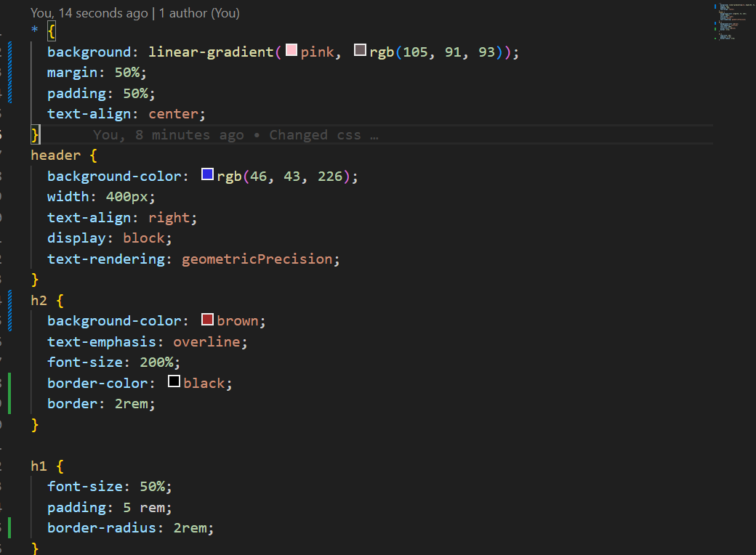Place cursor on 'overline' value
Viewport: 756px width, 555px height.
click(x=207, y=342)
